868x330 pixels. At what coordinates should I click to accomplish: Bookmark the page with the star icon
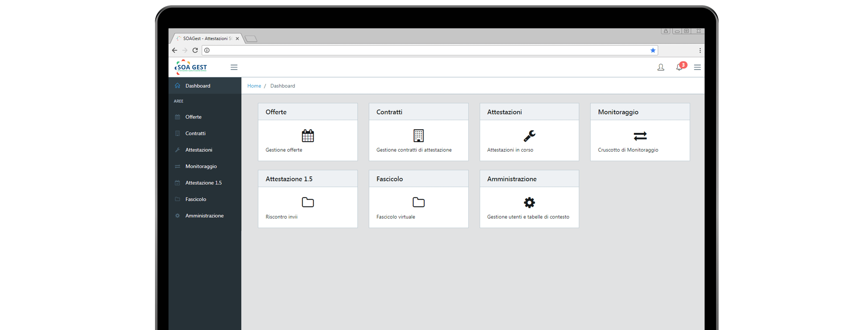coord(653,50)
